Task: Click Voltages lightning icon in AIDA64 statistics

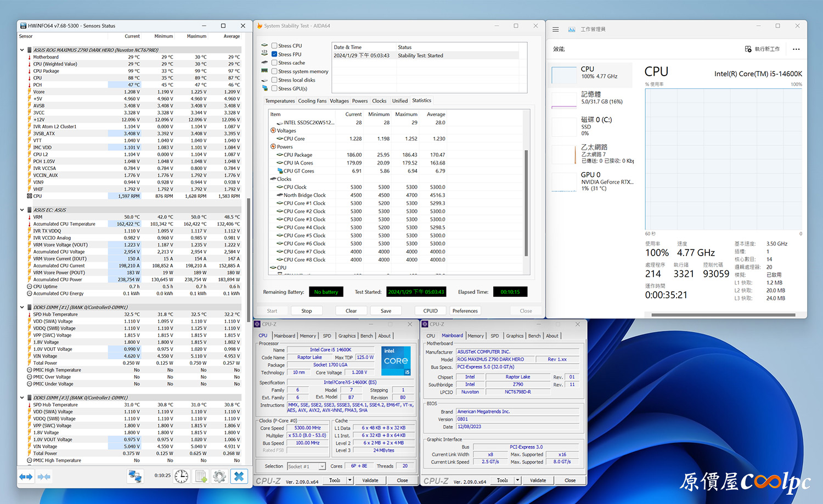Action: click(273, 131)
